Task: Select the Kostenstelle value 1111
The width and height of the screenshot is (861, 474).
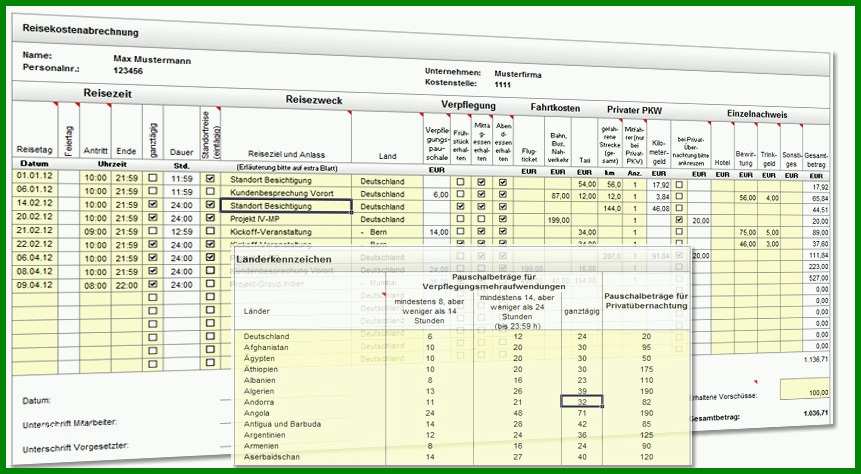Action: tap(502, 85)
